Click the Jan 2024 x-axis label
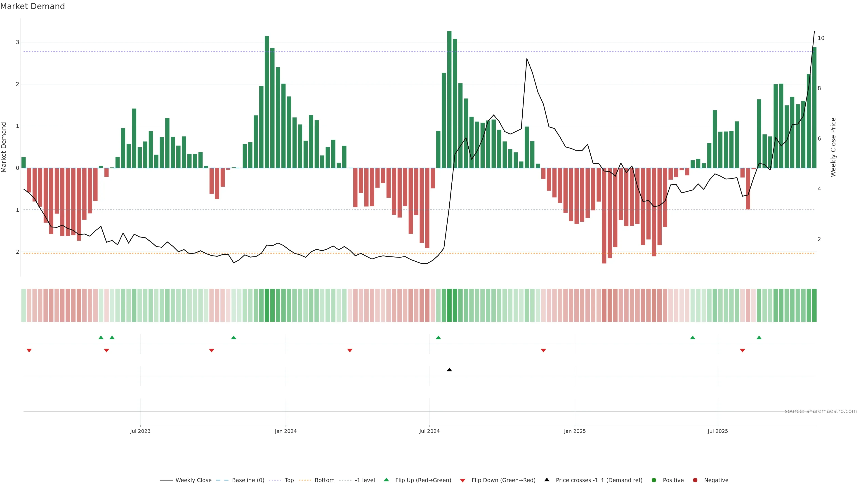 tap(285, 431)
